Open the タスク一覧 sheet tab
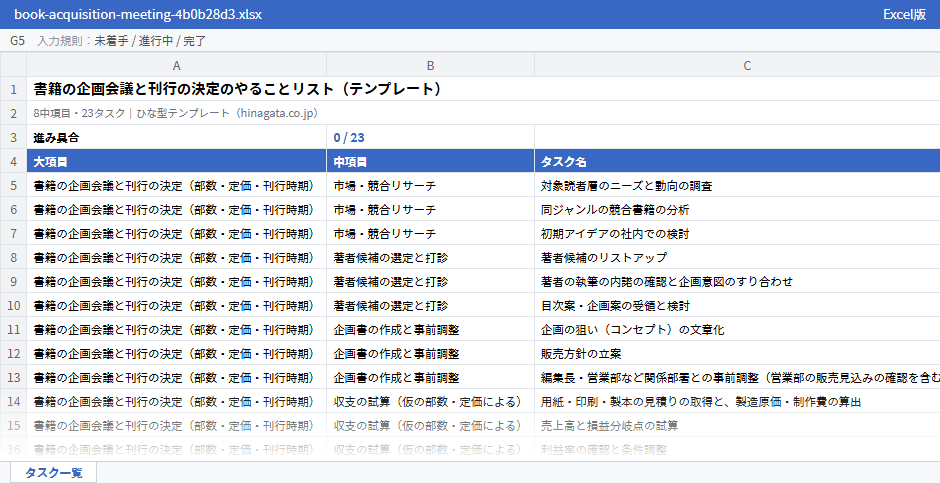 point(53,472)
